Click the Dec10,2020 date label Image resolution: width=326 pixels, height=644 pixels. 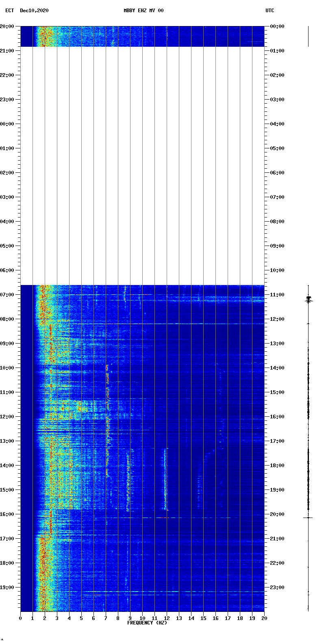pos(34,11)
